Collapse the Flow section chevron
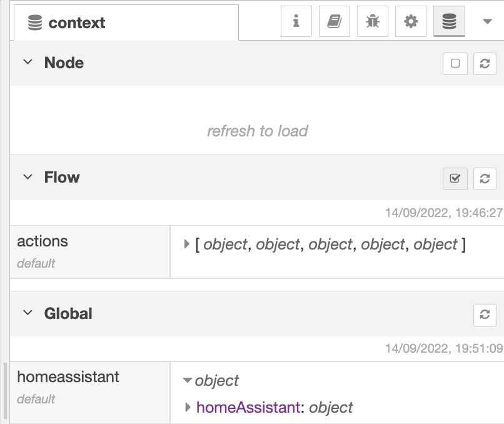Image resolution: width=504 pixels, height=424 pixels. tap(28, 177)
